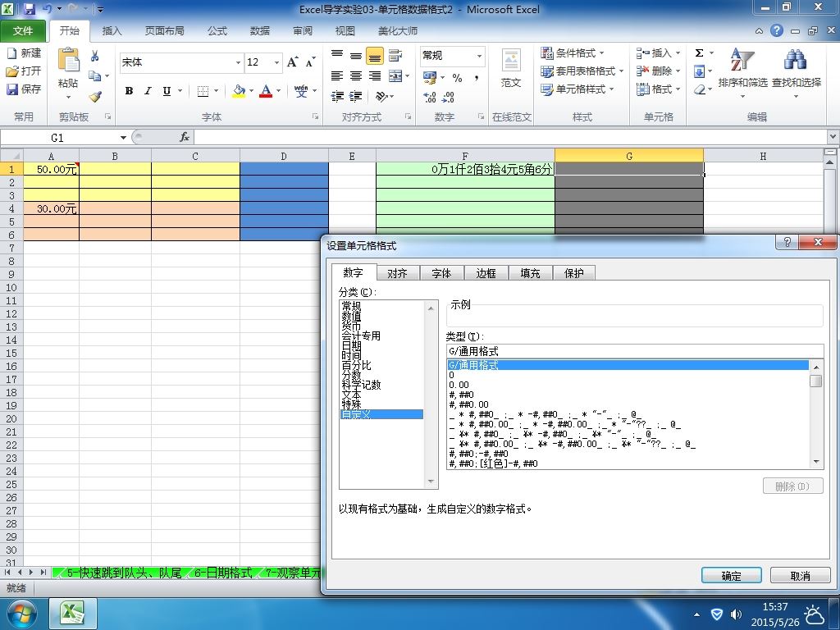Open the merge cells dropdown arrow
This screenshot has height=630, width=840.
coord(408,76)
